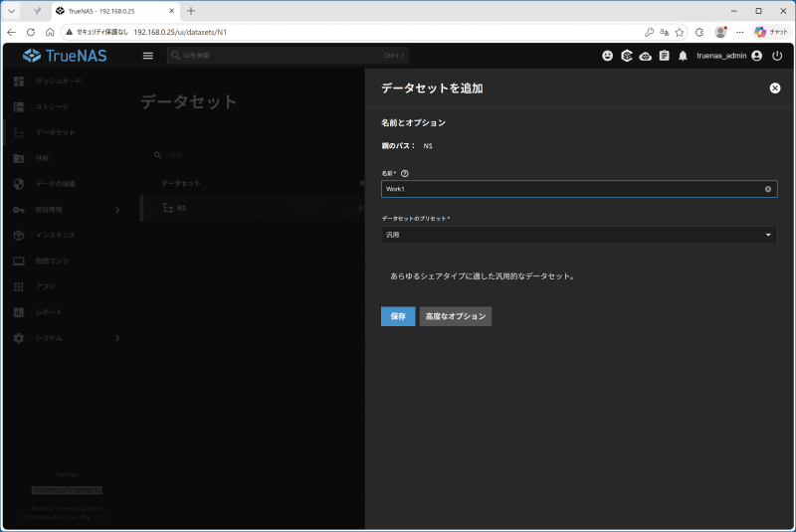Viewport: 796px width, 532px height.
Task: Click the TrueNAS logo
Action: (65, 56)
